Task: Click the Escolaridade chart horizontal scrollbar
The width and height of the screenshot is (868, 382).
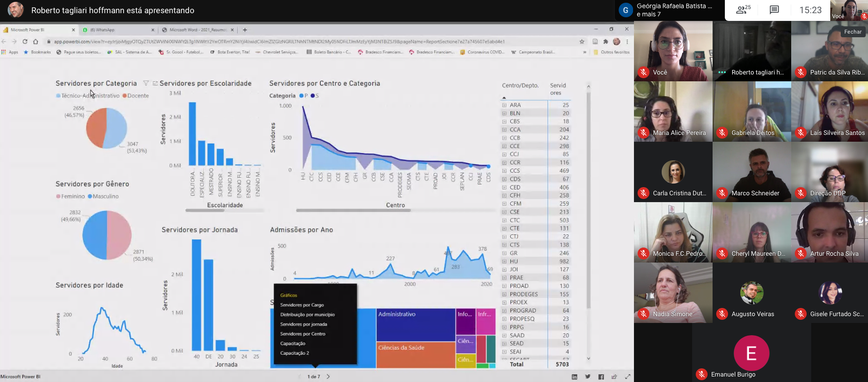Action: [x=205, y=210]
